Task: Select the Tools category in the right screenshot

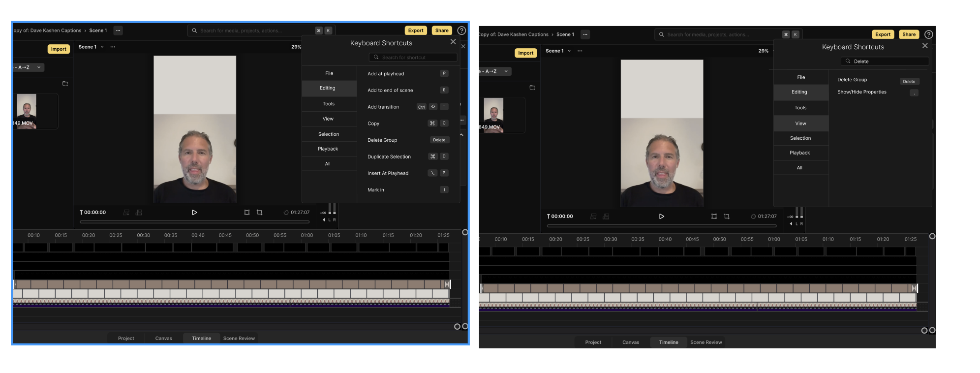Action: click(800, 108)
